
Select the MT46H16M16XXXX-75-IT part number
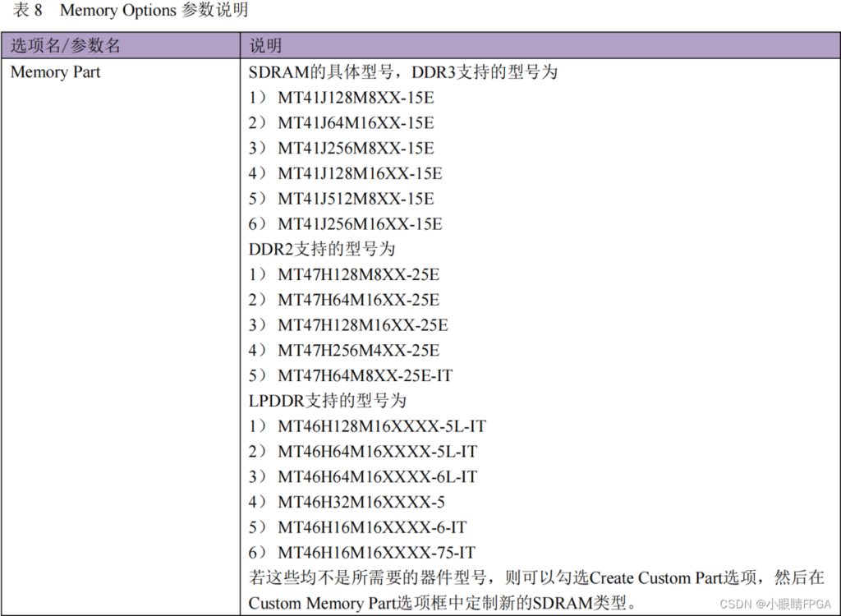(x=376, y=553)
